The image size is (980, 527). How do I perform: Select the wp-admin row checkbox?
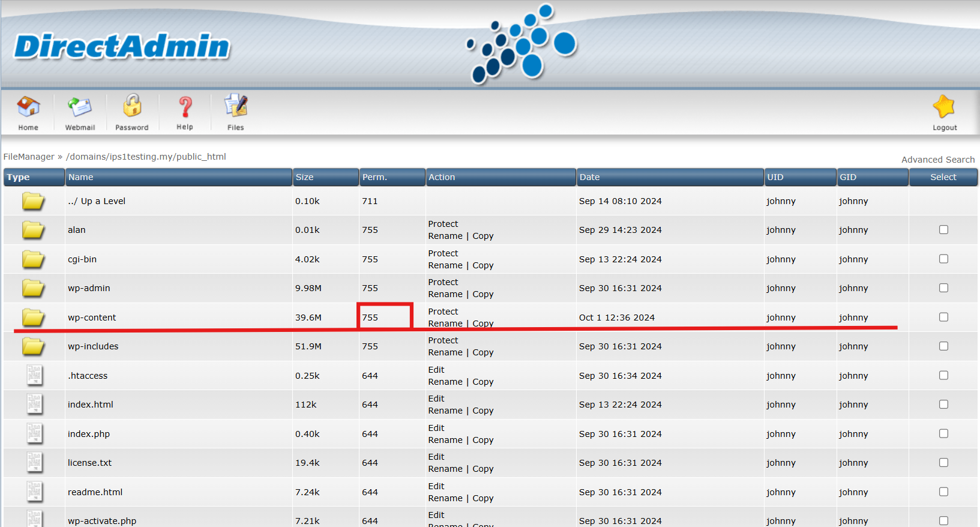click(943, 288)
